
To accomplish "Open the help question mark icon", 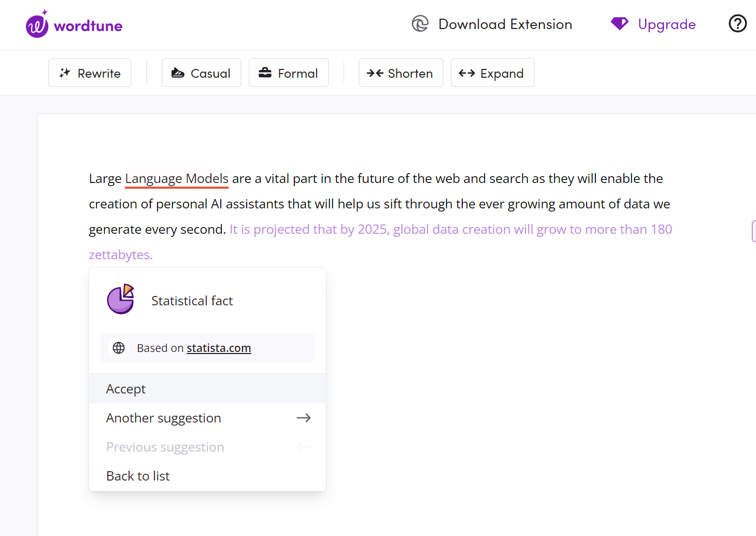I will click(x=737, y=24).
